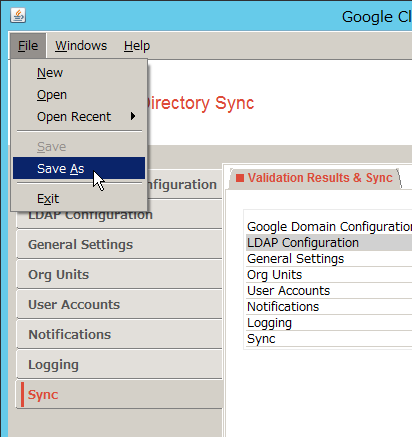Choose Exit from the File menu
The image size is (412, 437).
pyautogui.click(x=79, y=199)
